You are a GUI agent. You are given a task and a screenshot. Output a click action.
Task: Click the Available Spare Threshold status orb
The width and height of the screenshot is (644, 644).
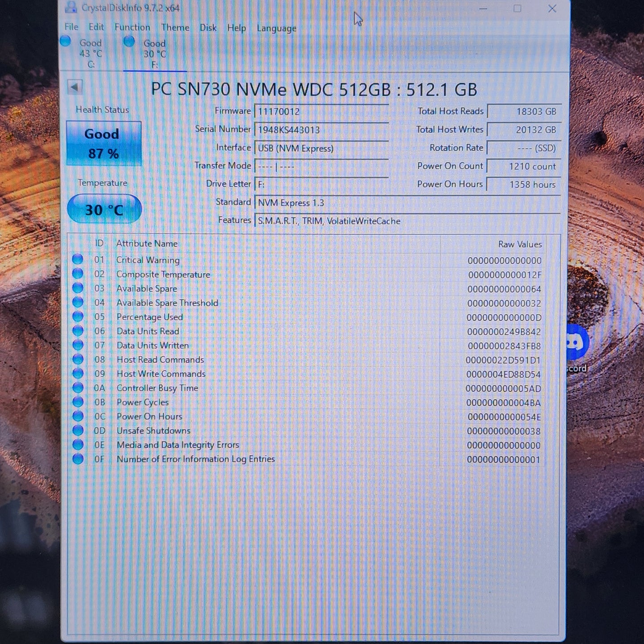[78, 302]
